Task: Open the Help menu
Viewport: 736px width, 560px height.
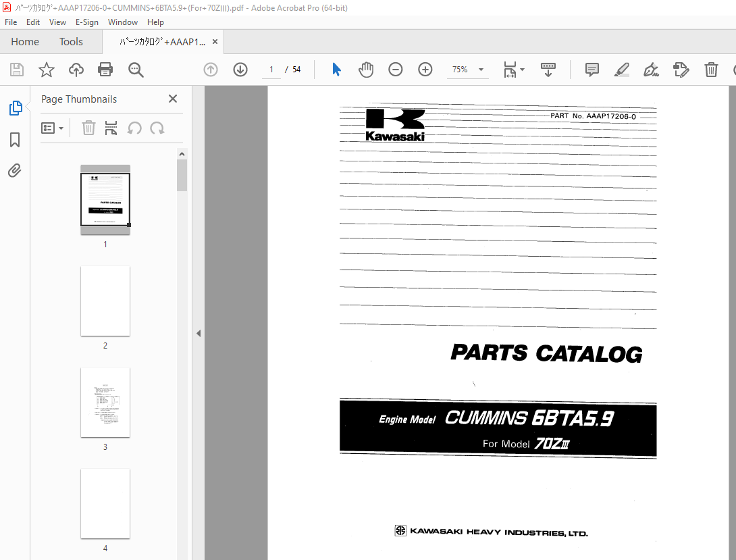Action: [155, 22]
